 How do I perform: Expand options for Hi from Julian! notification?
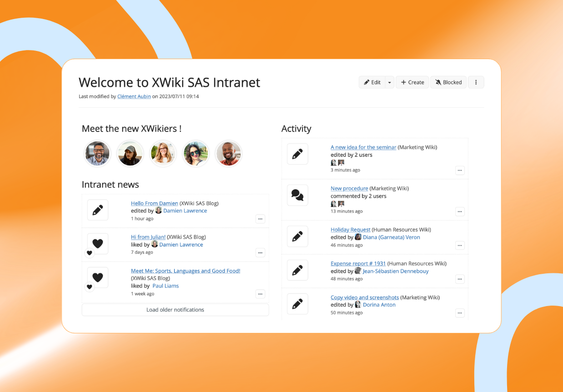coord(260,252)
